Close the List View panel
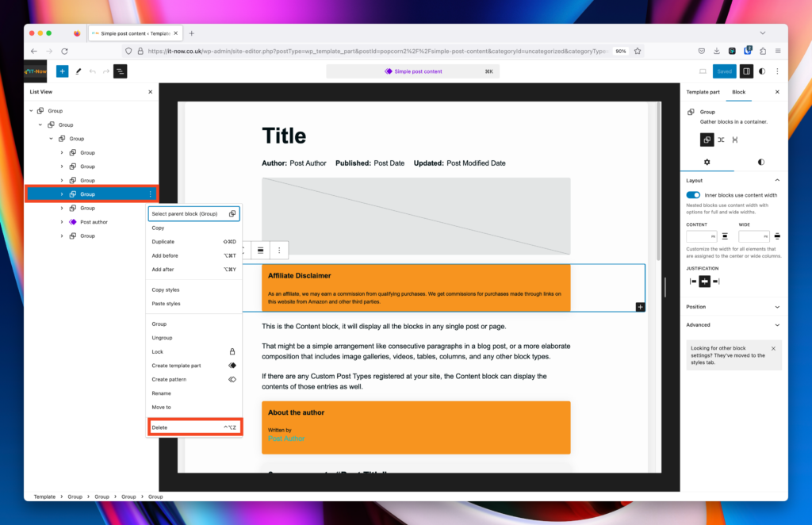Viewport: 812px width, 525px height. (x=150, y=92)
